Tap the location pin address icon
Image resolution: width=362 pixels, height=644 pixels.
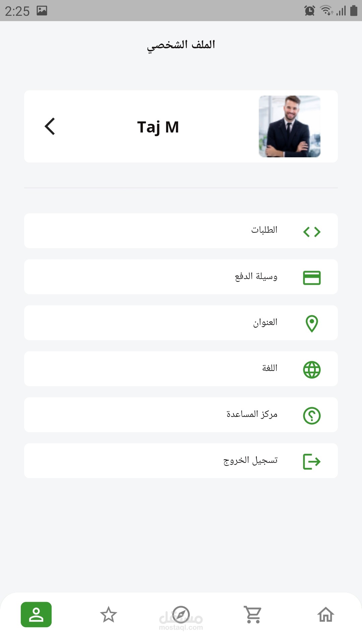pos(312,324)
